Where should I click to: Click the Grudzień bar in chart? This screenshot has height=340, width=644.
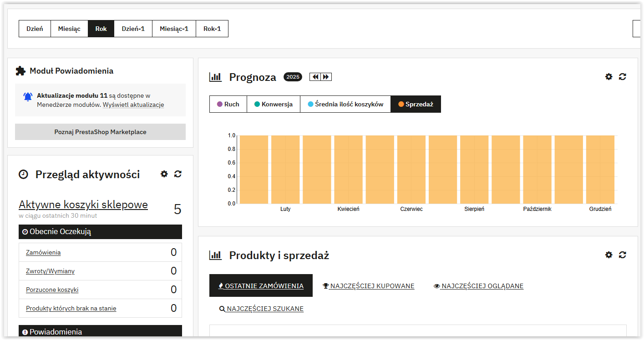click(600, 170)
